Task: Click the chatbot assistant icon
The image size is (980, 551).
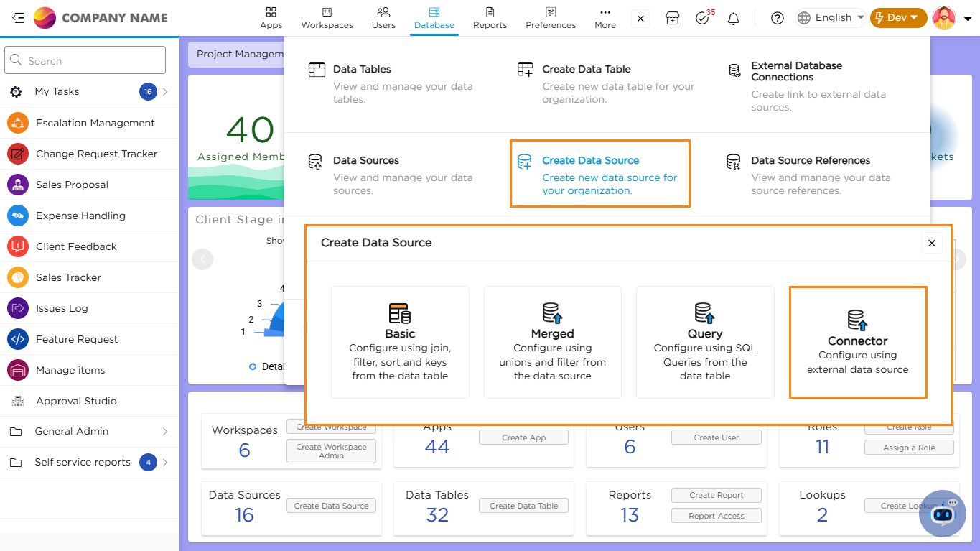Action: [x=942, y=513]
